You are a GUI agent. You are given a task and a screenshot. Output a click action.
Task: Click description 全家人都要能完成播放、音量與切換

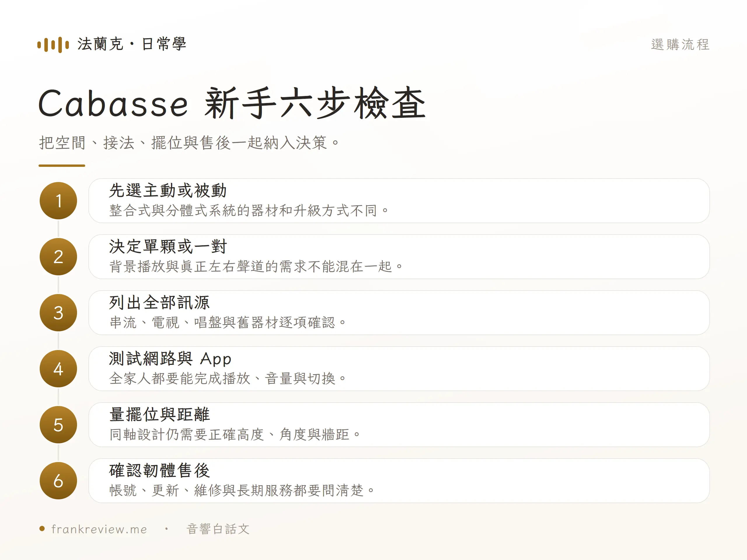click(x=228, y=379)
